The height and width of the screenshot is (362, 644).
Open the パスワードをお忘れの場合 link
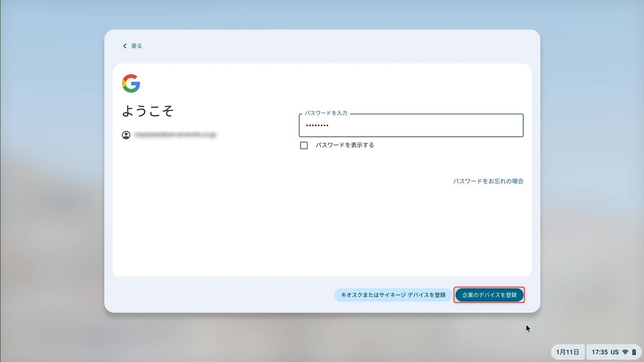point(488,181)
